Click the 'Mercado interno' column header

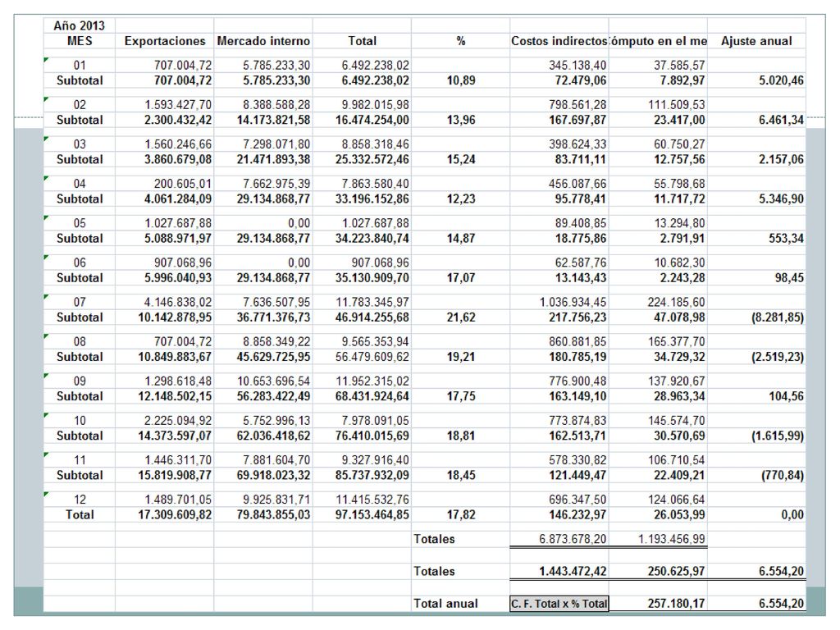click(263, 41)
